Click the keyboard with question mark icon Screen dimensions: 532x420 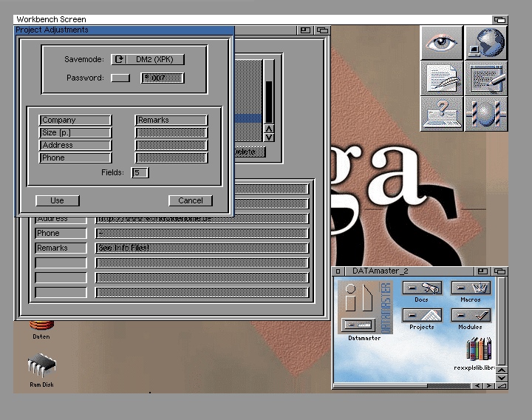coord(442,114)
